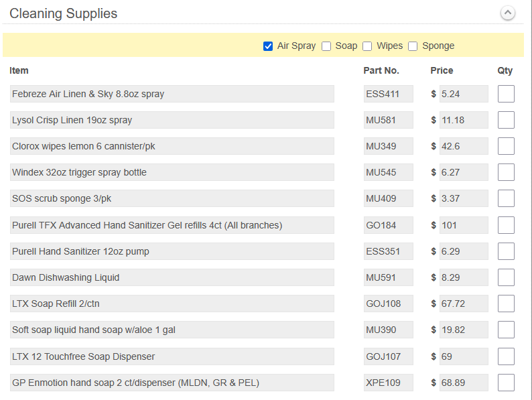Click quantity box for Windex trigger spray bottle
The height and width of the screenshot is (400, 532).
coord(506,172)
